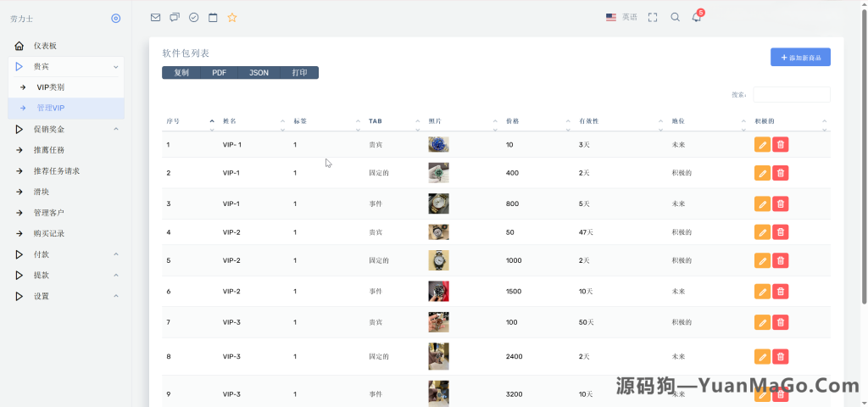The width and height of the screenshot is (868, 407).
Task: Click the sidebar collapse circle icon
Action: pyautogui.click(x=115, y=19)
